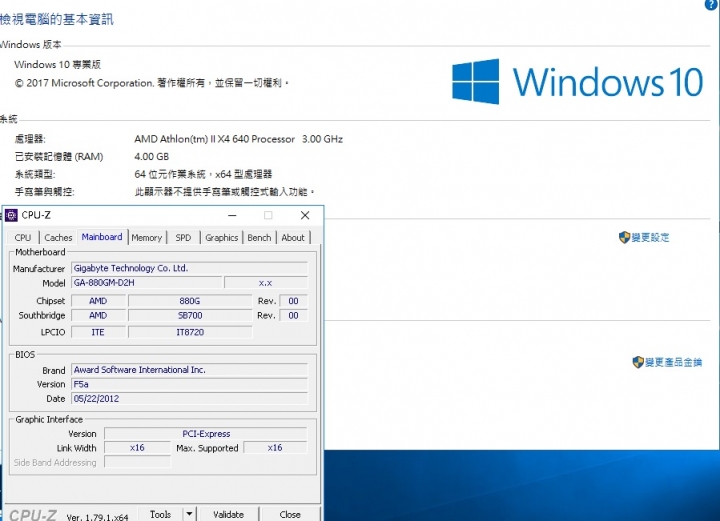
Task: Click the Model field GA-880GM-D2H
Action: [146, 283]
